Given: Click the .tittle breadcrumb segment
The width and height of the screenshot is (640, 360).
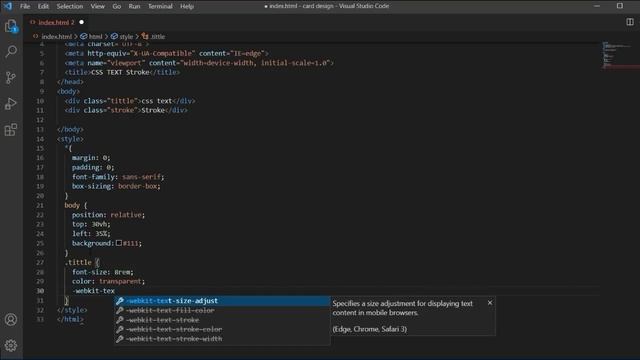Looking at the screenshot, I should 157,36.
